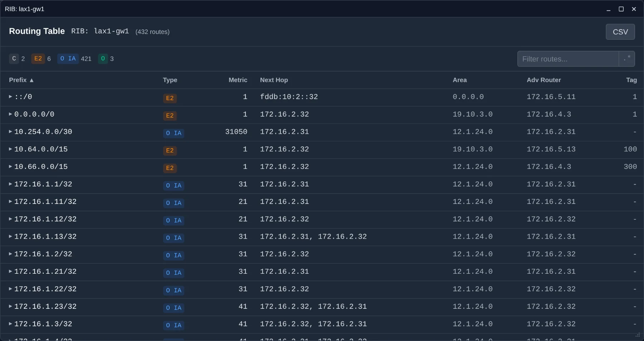Click E2 type badge for 10.66.0.0/15
The image size is (644, 341).
(x=170, y=168)
